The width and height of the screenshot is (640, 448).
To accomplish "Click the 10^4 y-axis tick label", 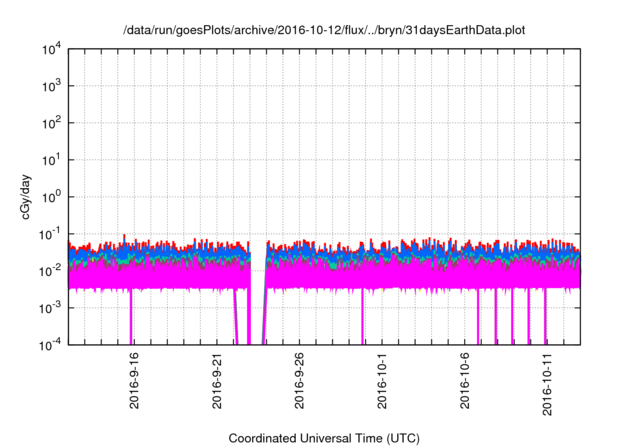I will click(50, 49).
